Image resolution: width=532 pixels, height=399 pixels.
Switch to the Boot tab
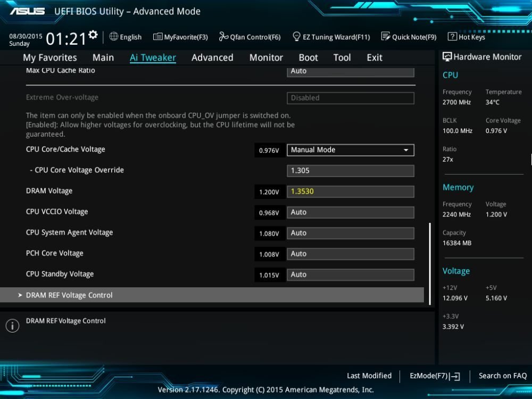[x=308, y=57]
